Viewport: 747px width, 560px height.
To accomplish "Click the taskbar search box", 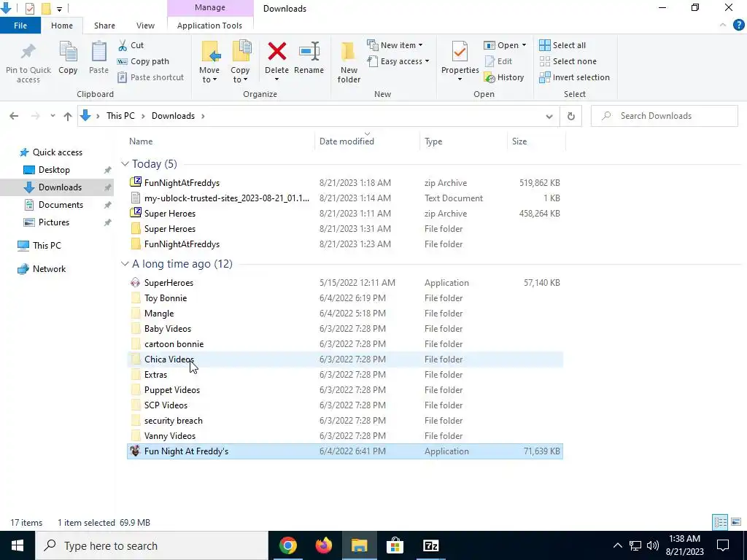I will [152, 545].
